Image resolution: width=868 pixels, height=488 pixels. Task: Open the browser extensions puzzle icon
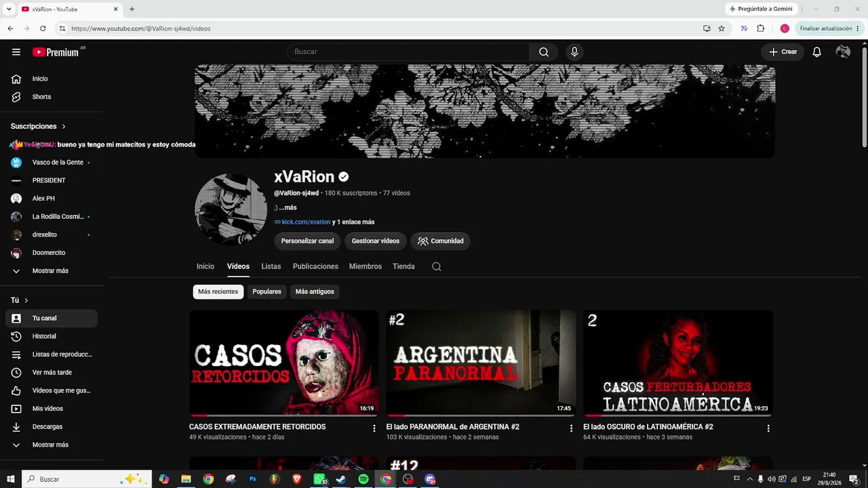[761, 28]
